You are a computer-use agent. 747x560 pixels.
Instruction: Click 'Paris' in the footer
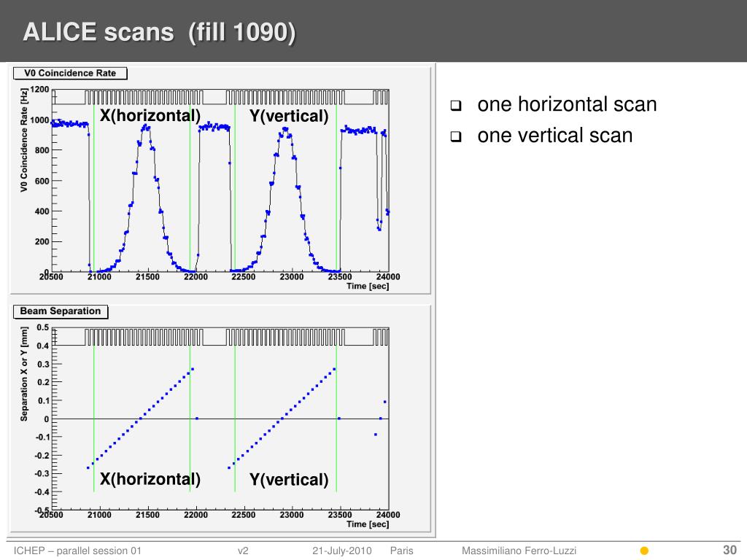pos(402,551)
